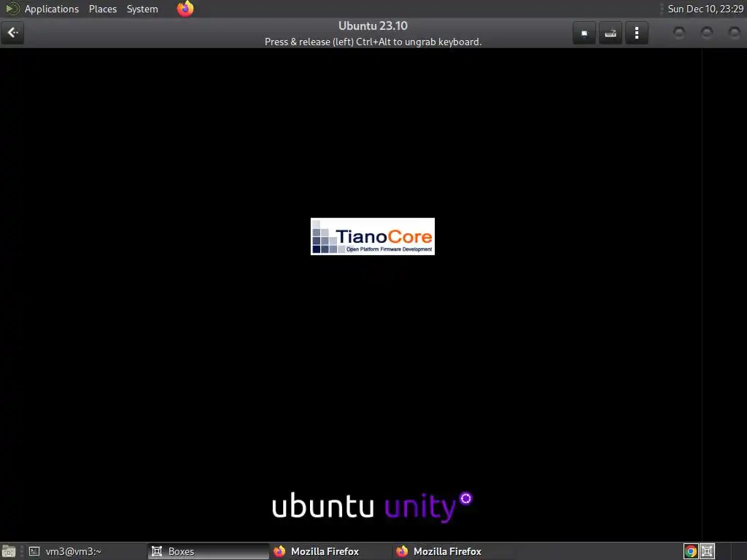747x560 pixels.
Task: Click the square display icon beside the keyboard button
Action: pyautogui.click(x=584, y=33)
